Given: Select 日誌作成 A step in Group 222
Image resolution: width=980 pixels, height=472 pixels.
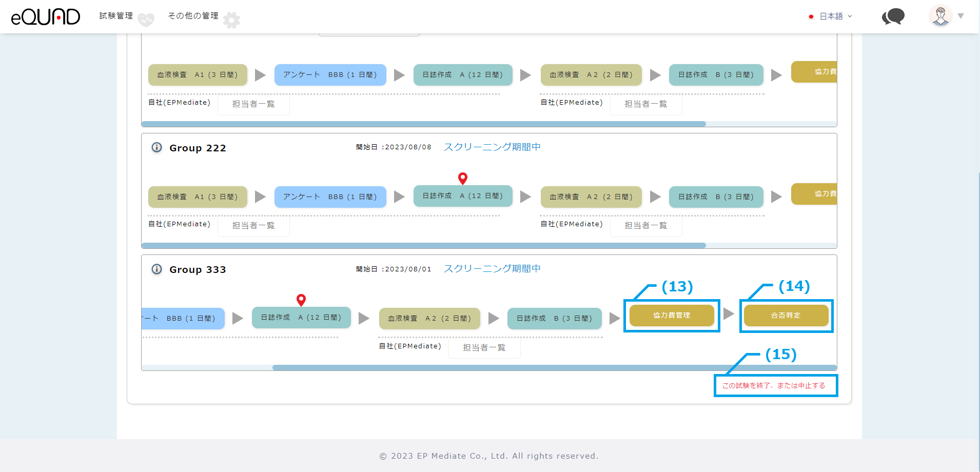Looking at the screenshot, I should (x=463, y=196).
